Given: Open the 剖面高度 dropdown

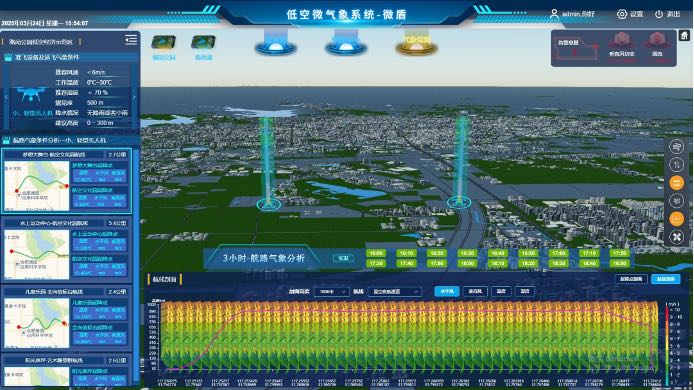Looking at the screenshot, I should point(331,292).
